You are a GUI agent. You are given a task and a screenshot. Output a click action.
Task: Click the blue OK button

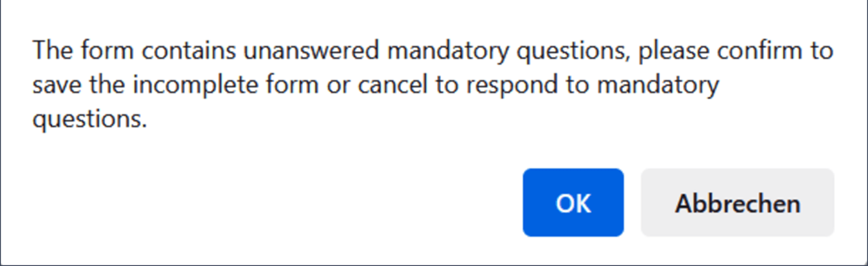click(x=573, y=203)
